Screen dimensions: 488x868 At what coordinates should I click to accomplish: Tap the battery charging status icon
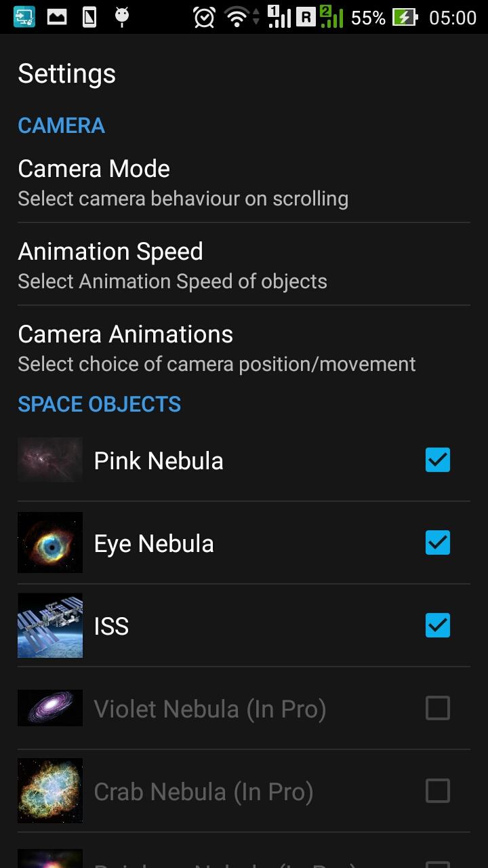click(x=405, y=17)
